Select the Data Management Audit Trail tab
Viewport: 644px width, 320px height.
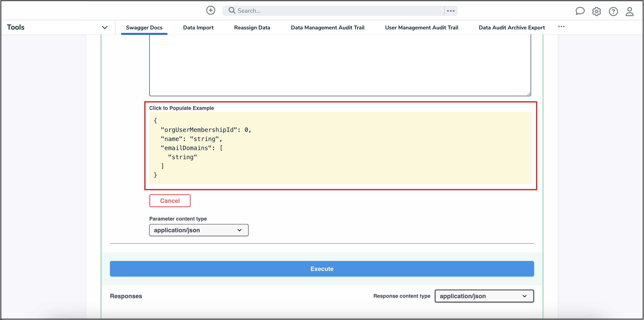[327, 27]
